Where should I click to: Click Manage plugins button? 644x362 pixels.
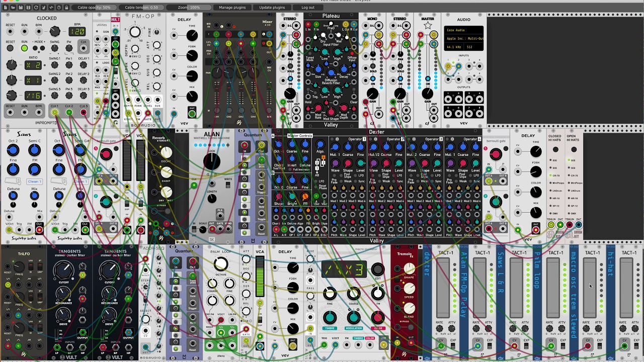point(232,8)
